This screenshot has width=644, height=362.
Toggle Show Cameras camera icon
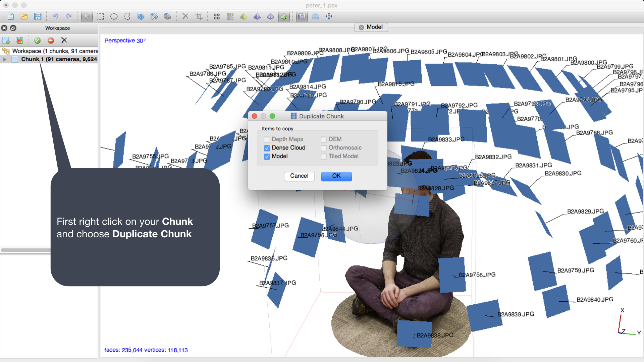tap(302, 16)
